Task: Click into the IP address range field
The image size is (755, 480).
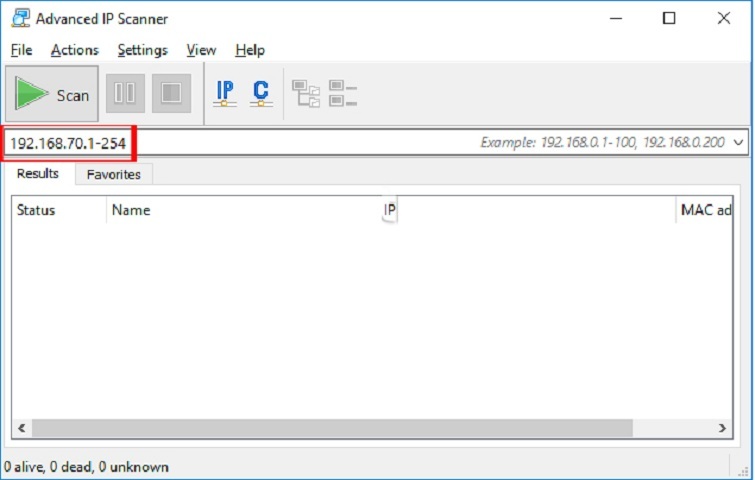Action: click(300, 143)
